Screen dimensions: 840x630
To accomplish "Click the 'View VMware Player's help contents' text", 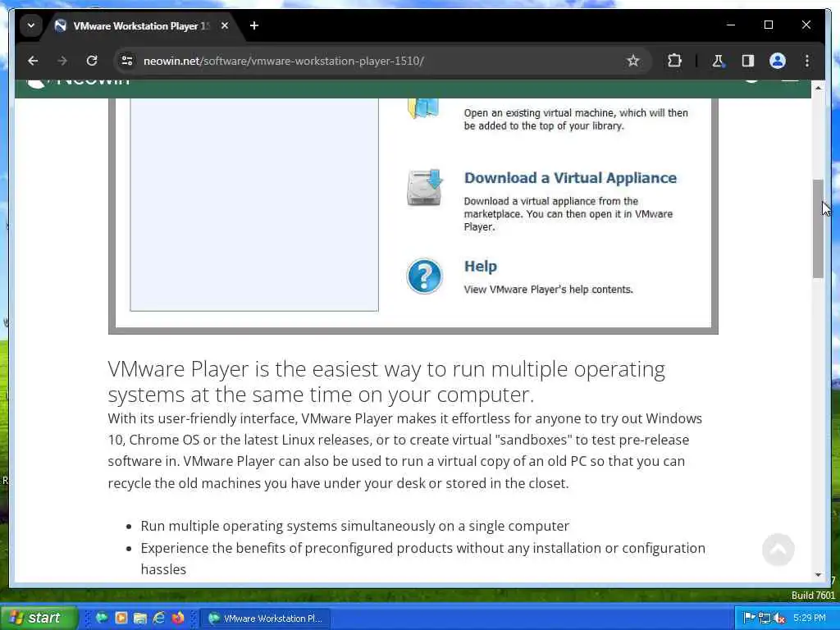I will [x=548, y=290].
